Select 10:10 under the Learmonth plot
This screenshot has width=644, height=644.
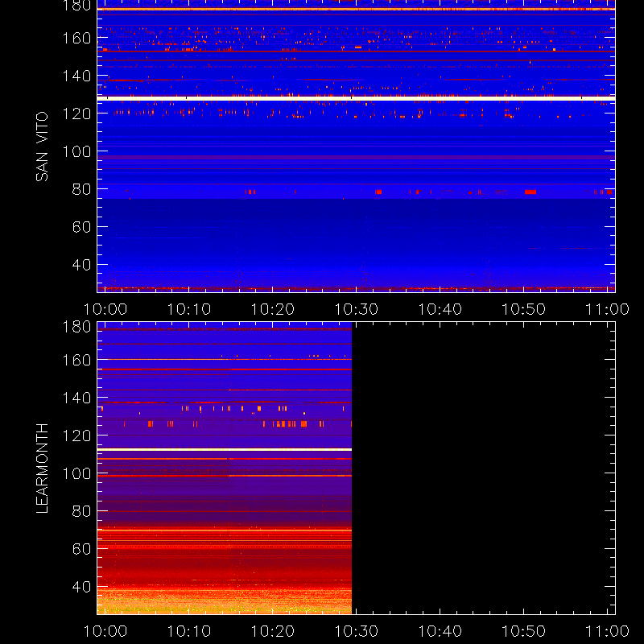point(189,631)
